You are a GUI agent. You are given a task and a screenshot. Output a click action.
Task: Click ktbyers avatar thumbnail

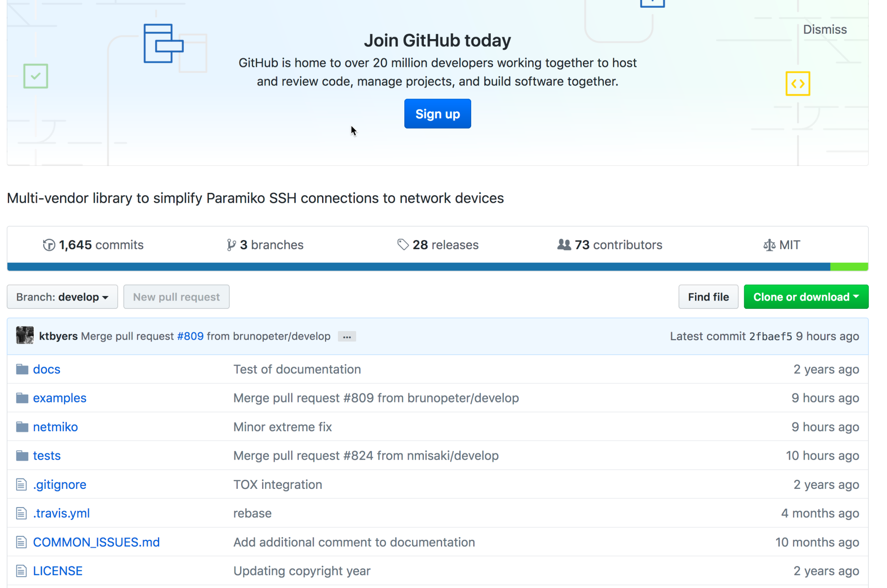[x=25, y=335]
